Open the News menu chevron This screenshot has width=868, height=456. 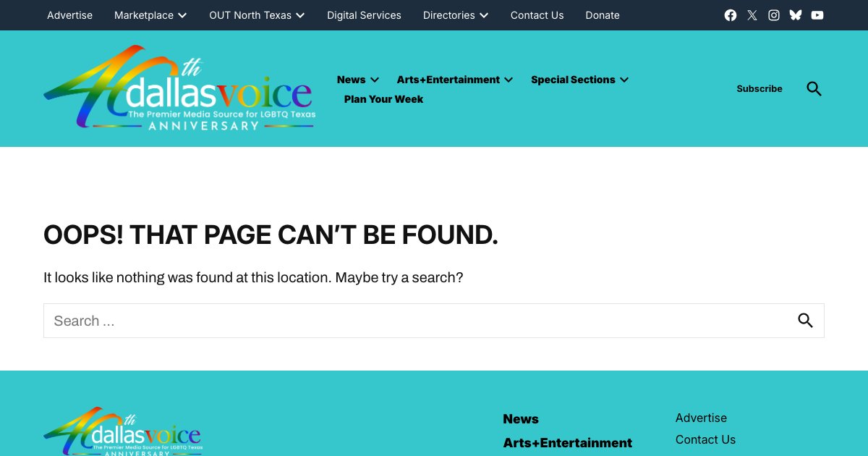coord(375,80)
